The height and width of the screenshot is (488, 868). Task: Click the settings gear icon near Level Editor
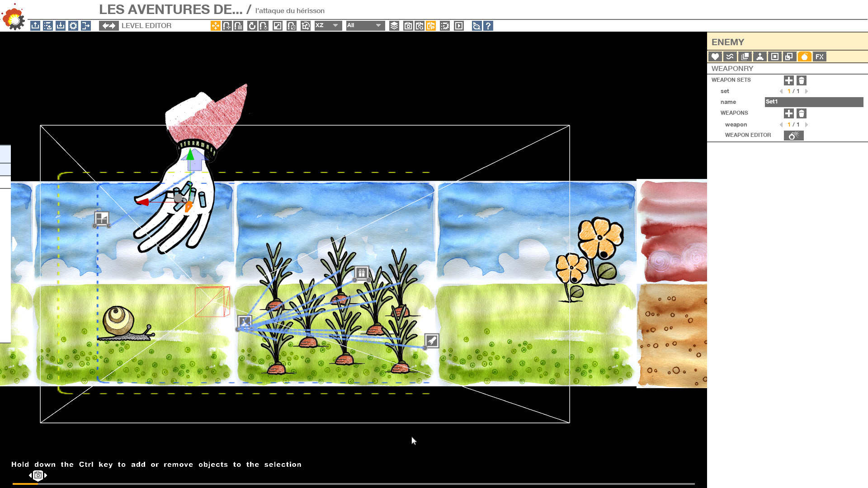tap(73, 26)
